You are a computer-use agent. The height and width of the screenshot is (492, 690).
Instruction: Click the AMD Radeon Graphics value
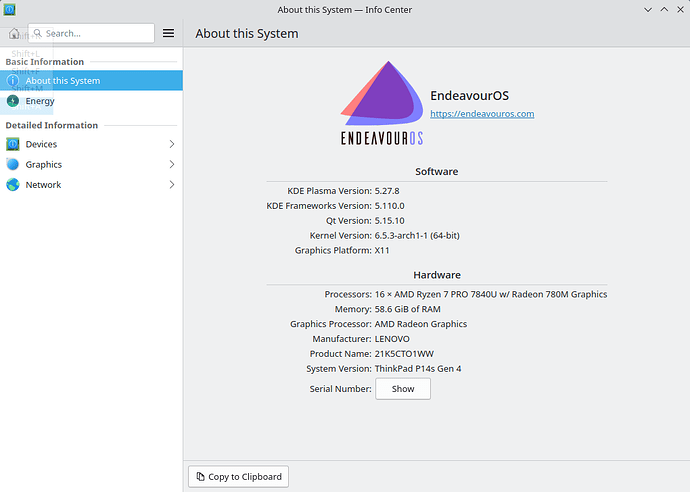(x=421, y=324)
